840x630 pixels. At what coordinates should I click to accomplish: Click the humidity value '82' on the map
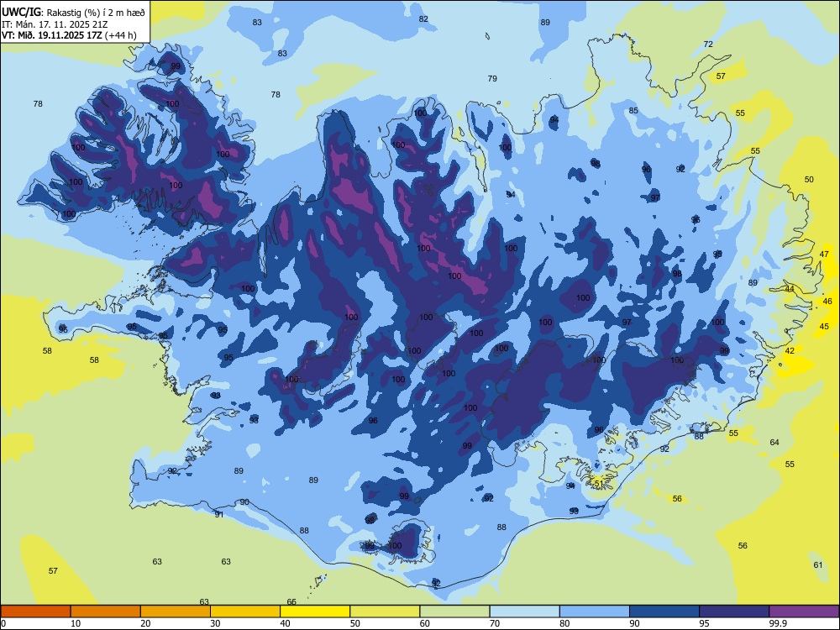point(423,18)
